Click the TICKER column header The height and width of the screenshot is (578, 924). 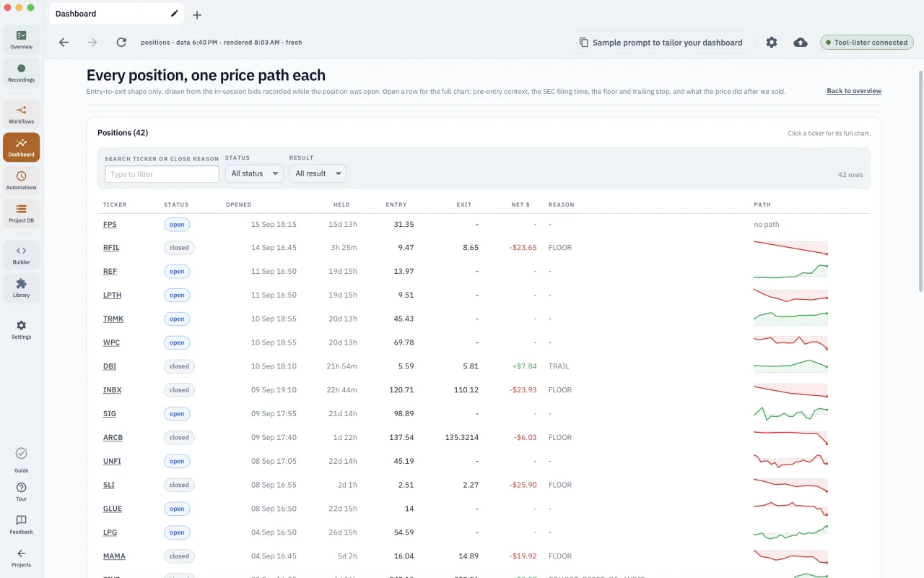click(115, 205)
